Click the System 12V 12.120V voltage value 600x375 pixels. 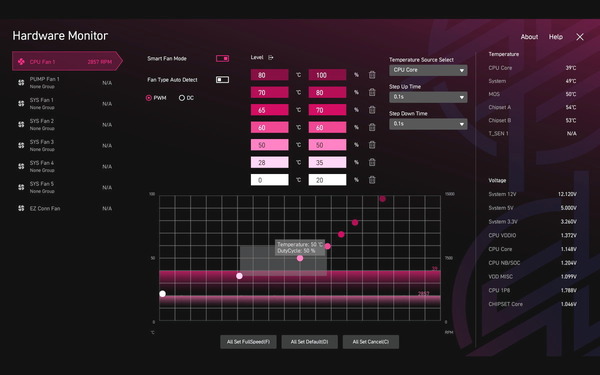pos(567,194)
